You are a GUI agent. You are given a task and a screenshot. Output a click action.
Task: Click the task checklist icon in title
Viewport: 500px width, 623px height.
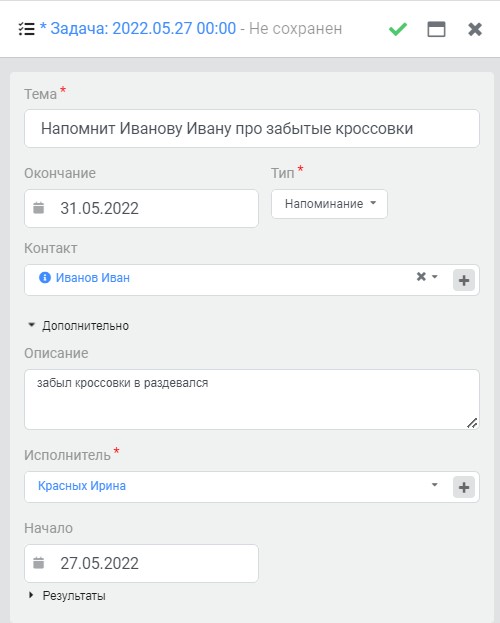pos(27,29)
